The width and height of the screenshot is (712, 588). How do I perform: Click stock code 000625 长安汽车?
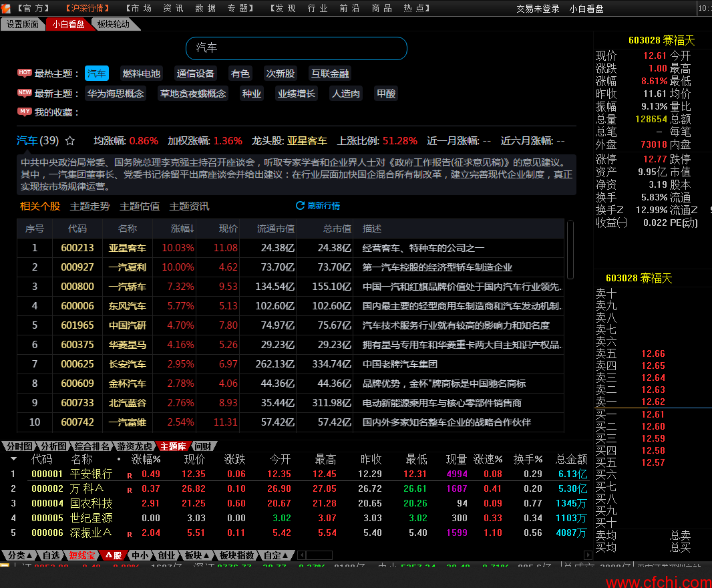point(77,364)
